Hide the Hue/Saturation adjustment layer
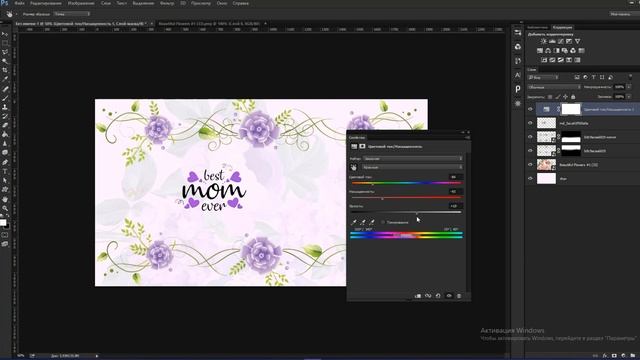The image size is (640, 360). click(x=530, y=109)
